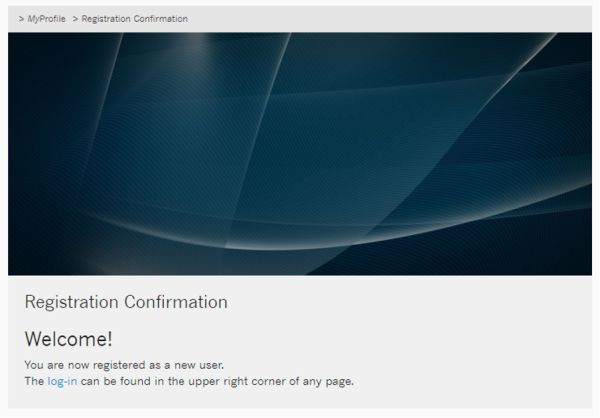Click the Registration Confirmation page heading
The height and width of the screenshot is (418, 600).
[126, 302]
